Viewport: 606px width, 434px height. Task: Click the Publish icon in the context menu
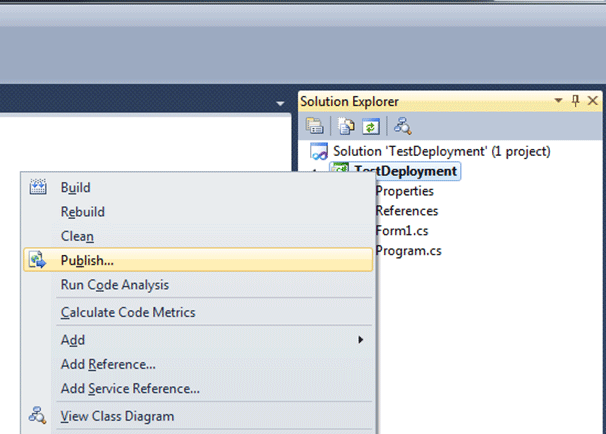coord(39,260)
